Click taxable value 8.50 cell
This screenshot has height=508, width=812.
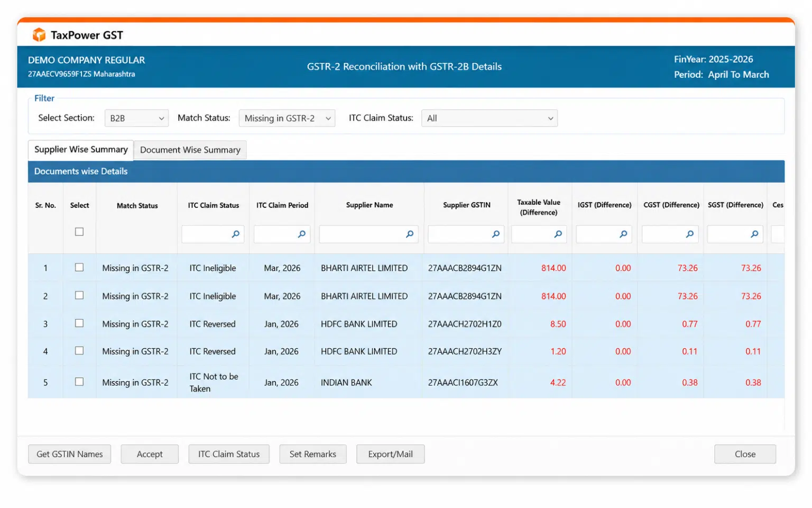558,324
